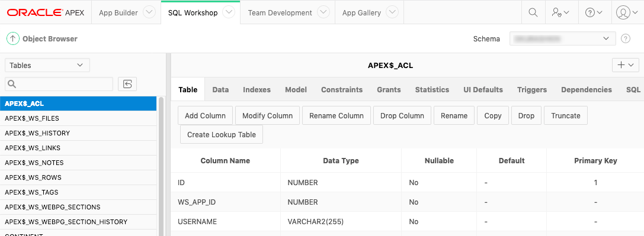Switch to the SQL tab

pyautogui.click(x=633, y=89)
